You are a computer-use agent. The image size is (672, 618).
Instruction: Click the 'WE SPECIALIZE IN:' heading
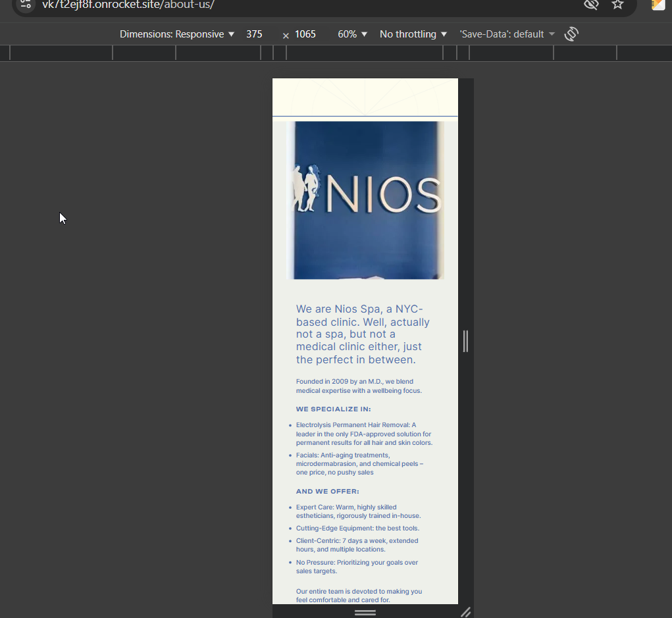(x=334, y=409)
